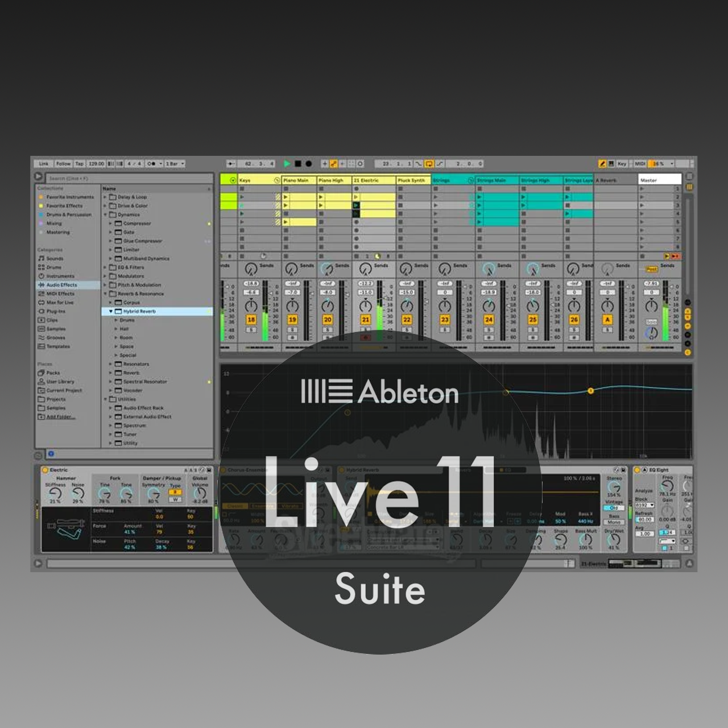Open the Packs place in browser
The image size is (728, 728).
point(53,373)
